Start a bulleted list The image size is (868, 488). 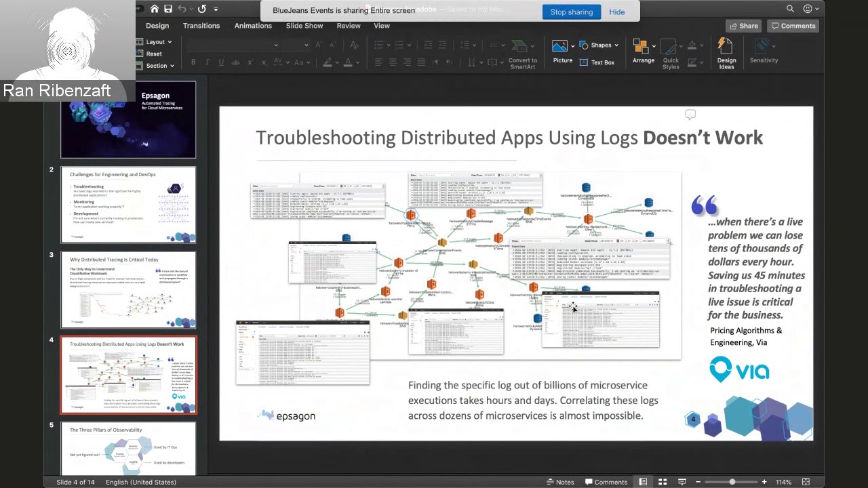378,45
